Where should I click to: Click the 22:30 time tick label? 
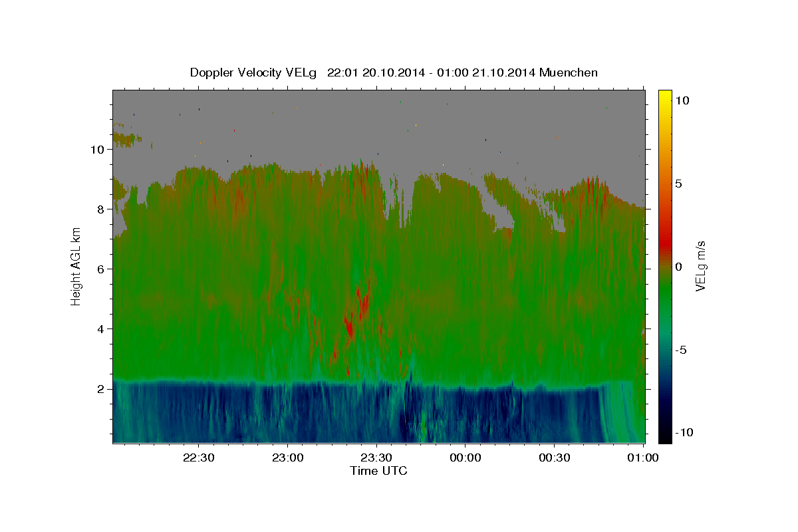click(x=199, y=458)
